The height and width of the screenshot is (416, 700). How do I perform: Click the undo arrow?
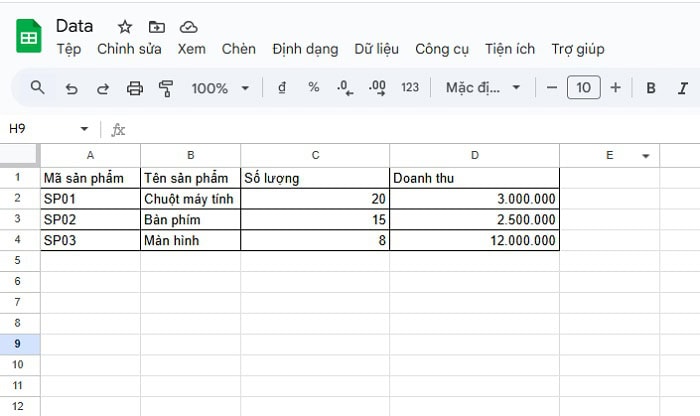[x=71, y=88]
